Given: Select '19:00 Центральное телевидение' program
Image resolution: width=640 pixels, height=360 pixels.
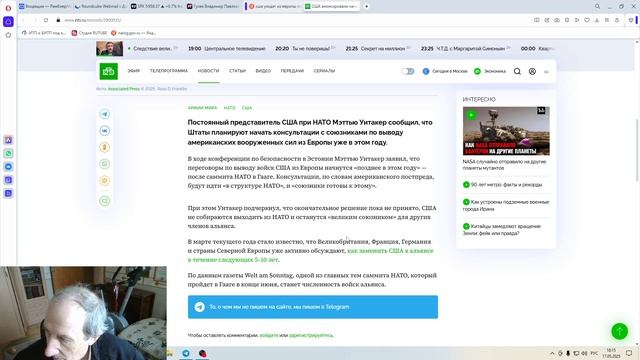Looking at the screenshot, I should [227, 49].
